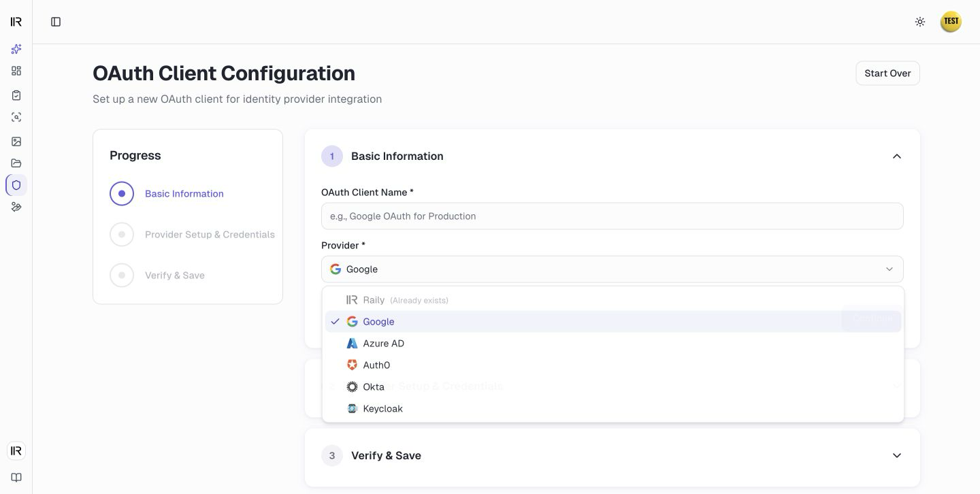980x494 pixels.
Task: Open the shield security icon in sidebar
Action: (x=16, y=185)
